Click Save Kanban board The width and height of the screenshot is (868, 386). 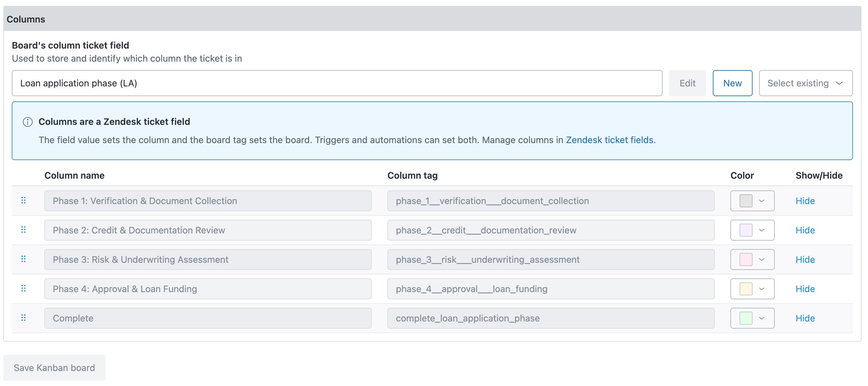click(x=54, y=367)
